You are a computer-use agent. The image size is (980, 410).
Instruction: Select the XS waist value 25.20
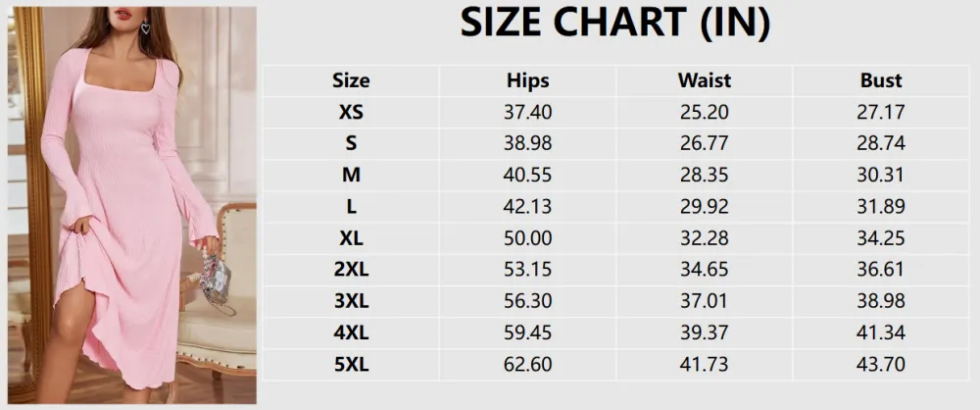(704, 112)
